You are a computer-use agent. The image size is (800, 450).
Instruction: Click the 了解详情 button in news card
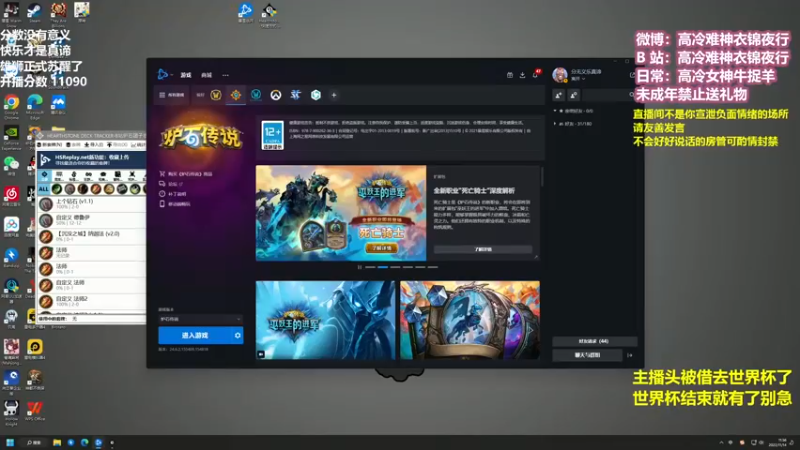[x=483, y=249]
